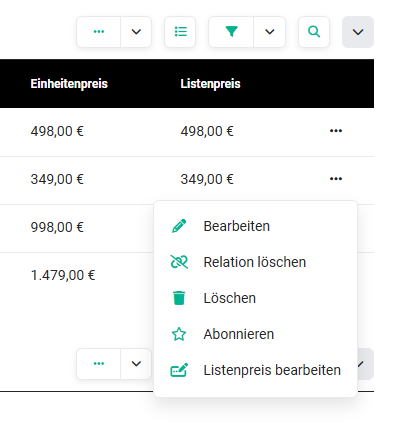Click Listenpreis cell 498,00 €
The width and height of the screenshot is (396, 423).
tap(207, 131)
